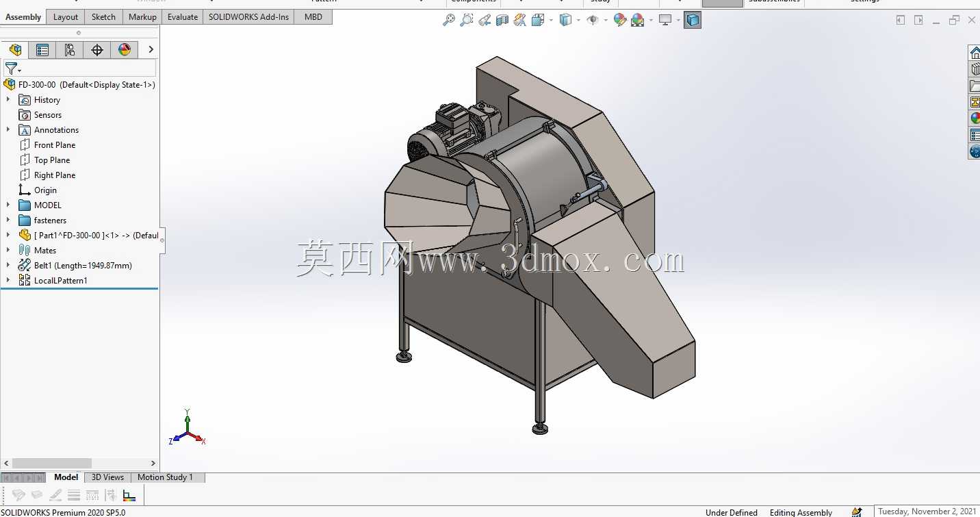The image size is (980, 517).
Task: Open the DimXpertManager crosshair tab
Action: click(97, 49)
